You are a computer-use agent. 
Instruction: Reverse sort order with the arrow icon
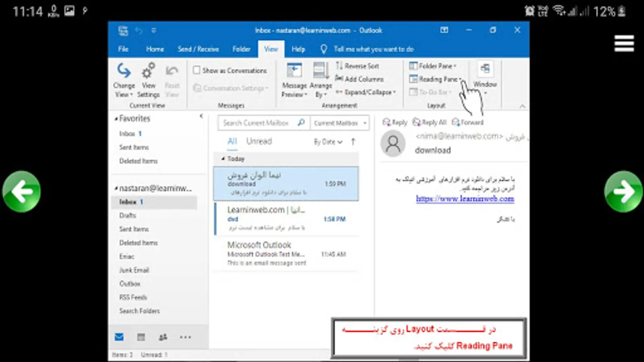(x=353, y=142)
